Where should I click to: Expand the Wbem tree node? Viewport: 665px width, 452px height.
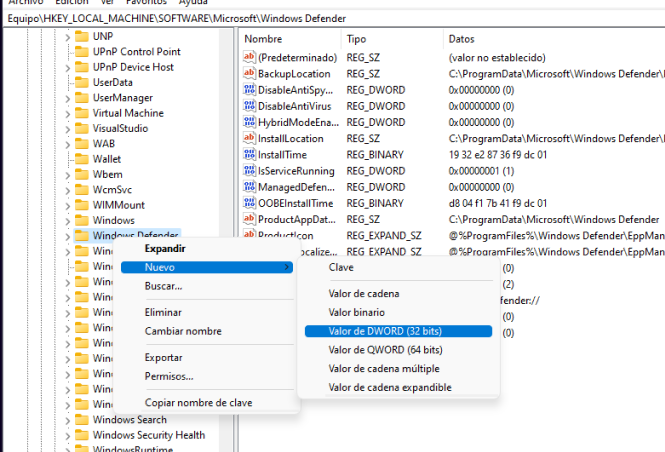67,175
